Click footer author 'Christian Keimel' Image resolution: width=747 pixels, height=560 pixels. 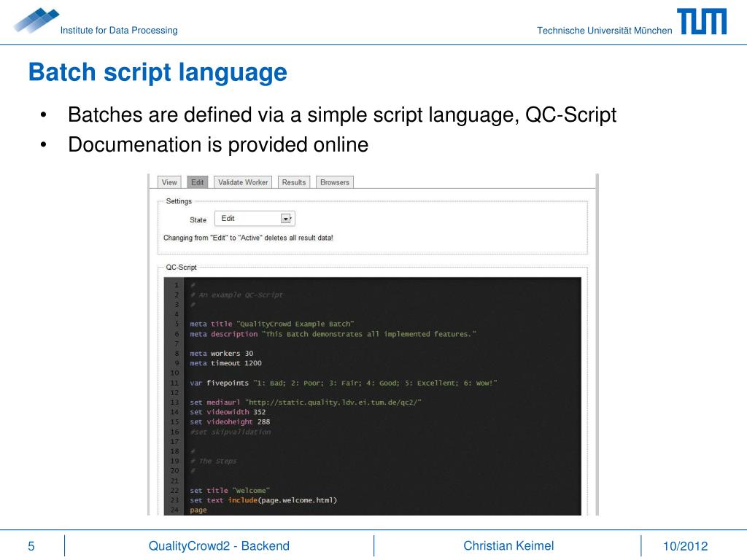click(508, 545)
